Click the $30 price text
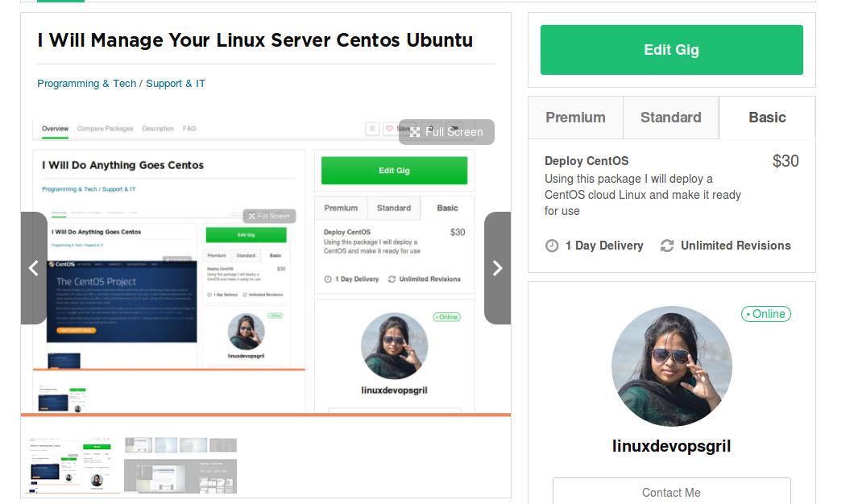This screenshot has width=854, height=504. point(786,160)
